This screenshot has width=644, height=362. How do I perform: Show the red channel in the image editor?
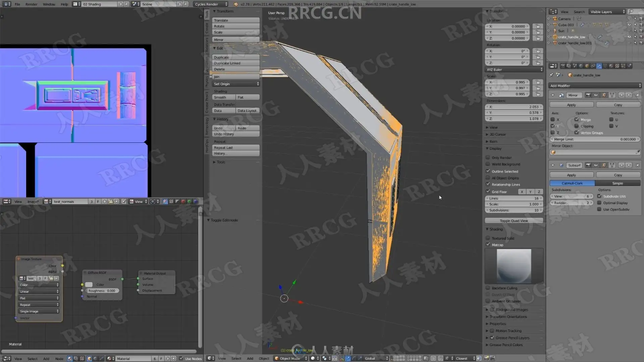click(183, 201)
